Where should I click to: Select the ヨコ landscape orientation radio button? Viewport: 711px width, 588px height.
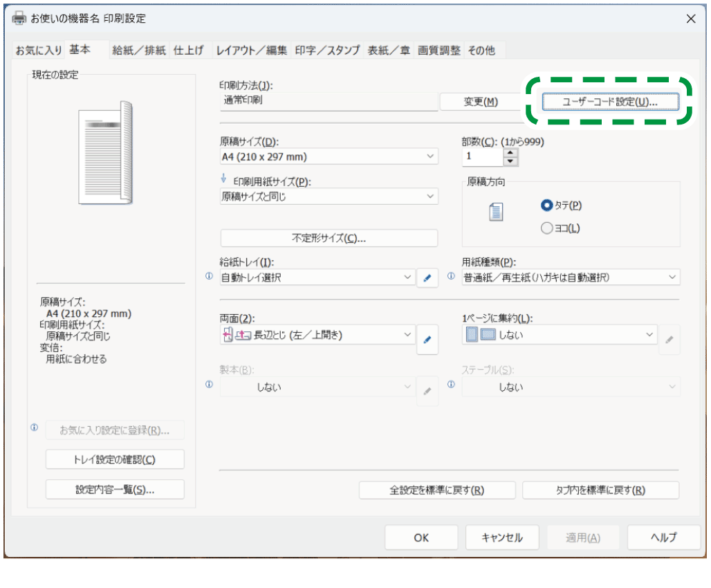click(x=547, y=228)
